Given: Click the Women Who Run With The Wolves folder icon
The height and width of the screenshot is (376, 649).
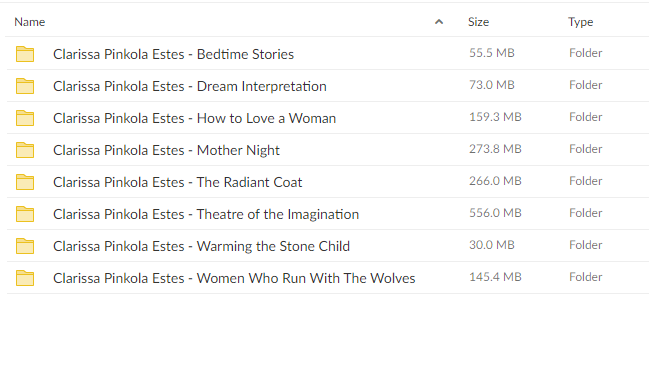Looking at the screenshot, I should point(25,278).
